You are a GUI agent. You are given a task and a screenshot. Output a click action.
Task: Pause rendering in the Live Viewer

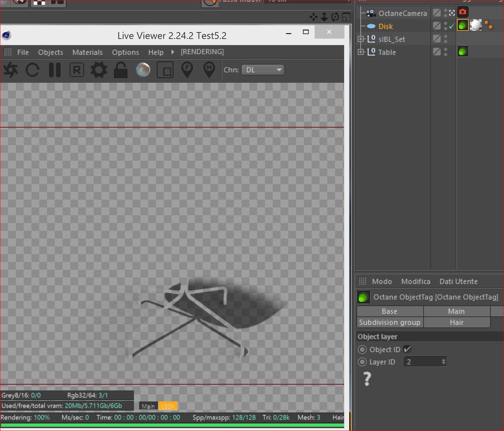pos(55,70)
